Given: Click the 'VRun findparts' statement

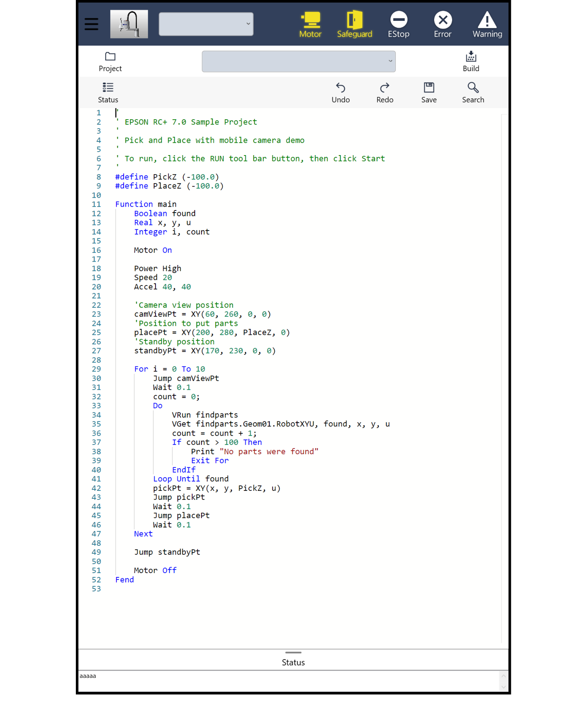Looking at the screenshot, I should pyautogui.click(x=205, y=415).
